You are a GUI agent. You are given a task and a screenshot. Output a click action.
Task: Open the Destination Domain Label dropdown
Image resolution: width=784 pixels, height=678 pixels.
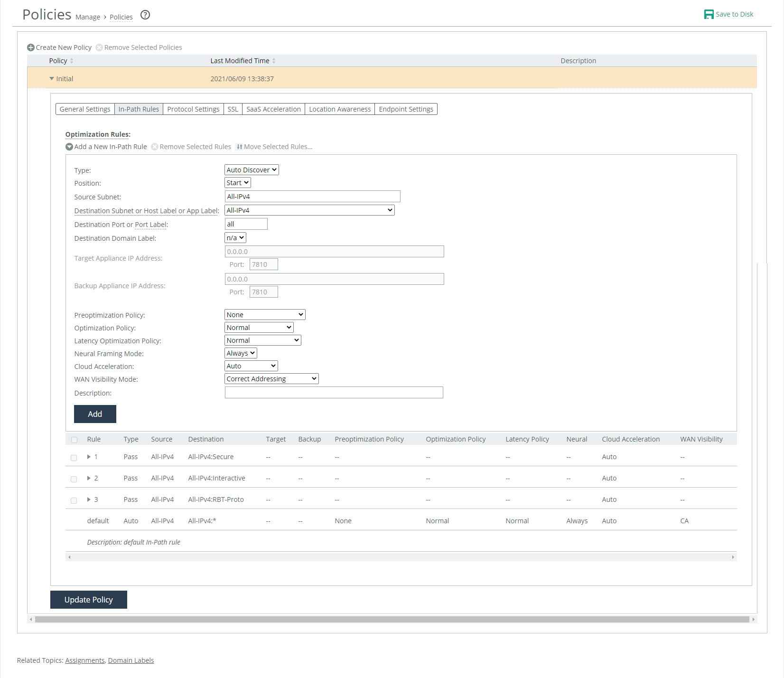point(235,238)
